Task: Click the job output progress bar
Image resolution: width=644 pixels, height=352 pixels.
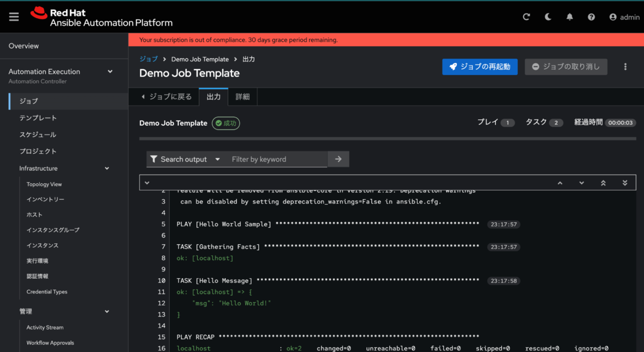Action: [x=387, y=139]
